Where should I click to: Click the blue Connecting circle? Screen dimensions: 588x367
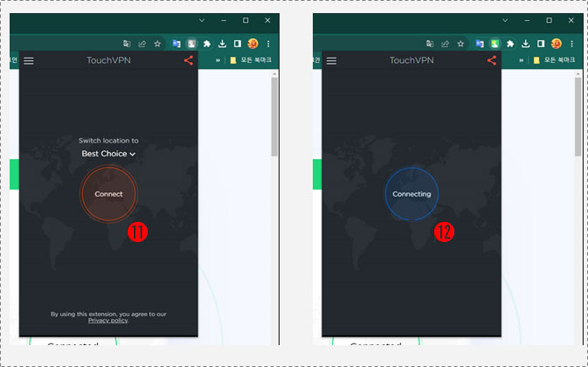412,194
